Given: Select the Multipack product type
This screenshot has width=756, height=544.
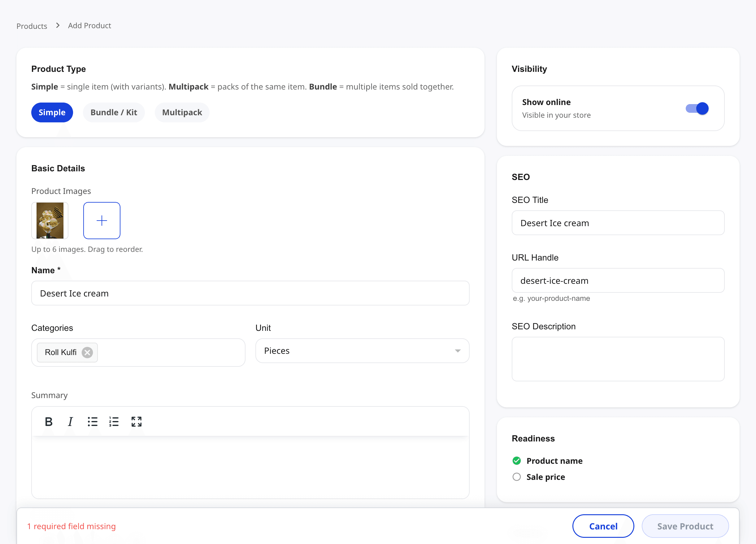Looking at the screenshot, I should (x=182, y=112).
